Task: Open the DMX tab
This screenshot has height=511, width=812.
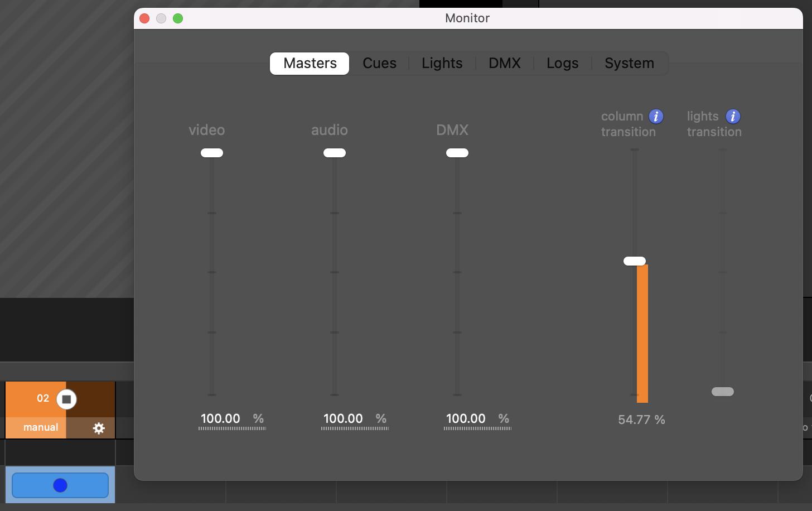Action: [x=504, y=63]
